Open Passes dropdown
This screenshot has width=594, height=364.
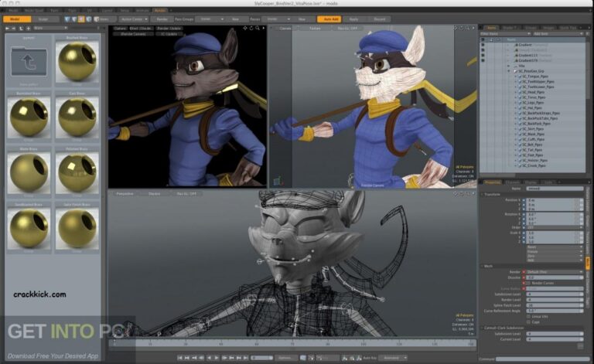pos(277,19)
